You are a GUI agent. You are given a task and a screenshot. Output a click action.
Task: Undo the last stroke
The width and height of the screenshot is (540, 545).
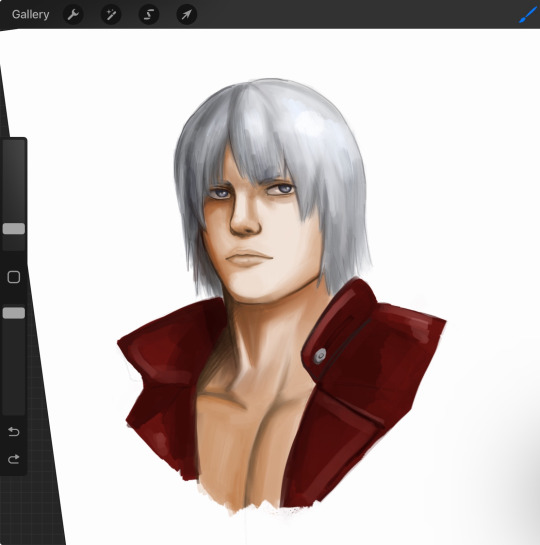14,432
